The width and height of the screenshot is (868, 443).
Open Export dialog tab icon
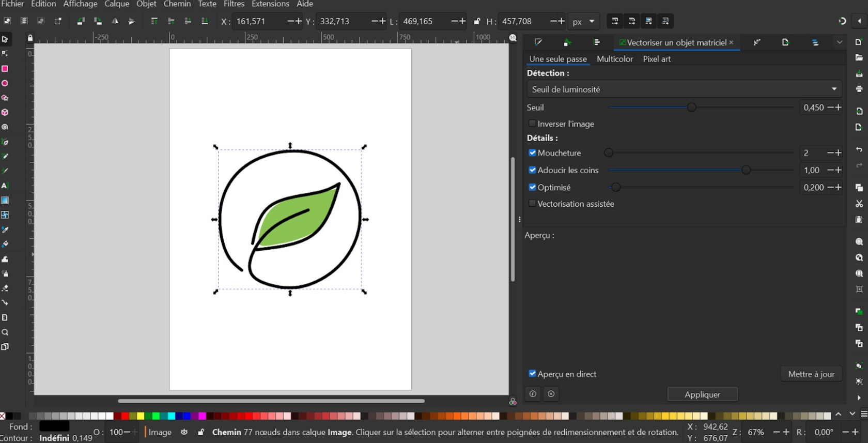(785, 42)
